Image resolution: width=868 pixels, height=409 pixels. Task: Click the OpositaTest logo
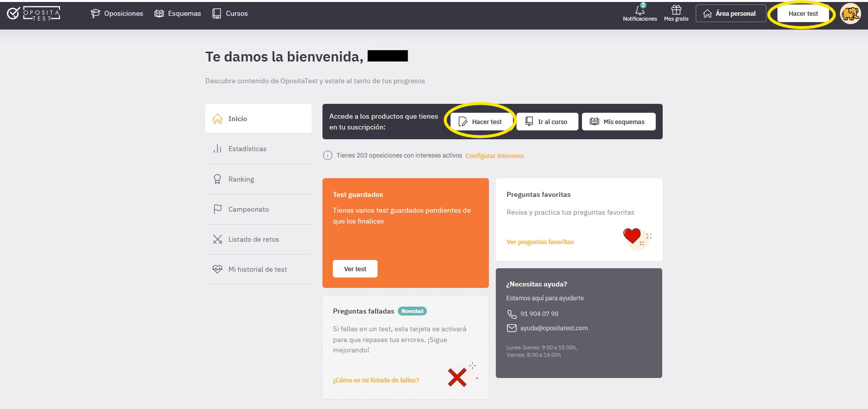coord(33,13)
